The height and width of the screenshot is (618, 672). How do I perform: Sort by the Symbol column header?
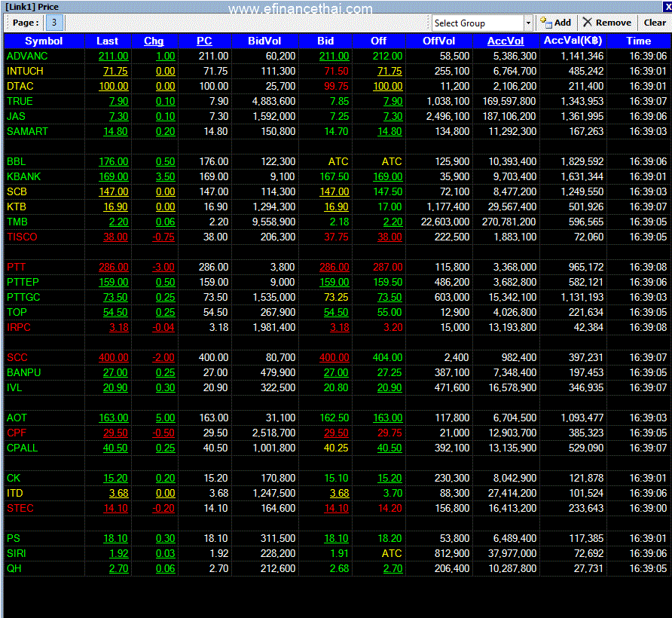click(x=44, y=41)
